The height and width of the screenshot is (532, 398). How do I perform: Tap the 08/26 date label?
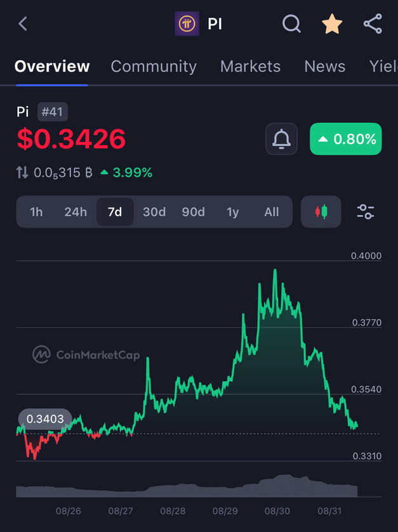click(x=69, y=511)
